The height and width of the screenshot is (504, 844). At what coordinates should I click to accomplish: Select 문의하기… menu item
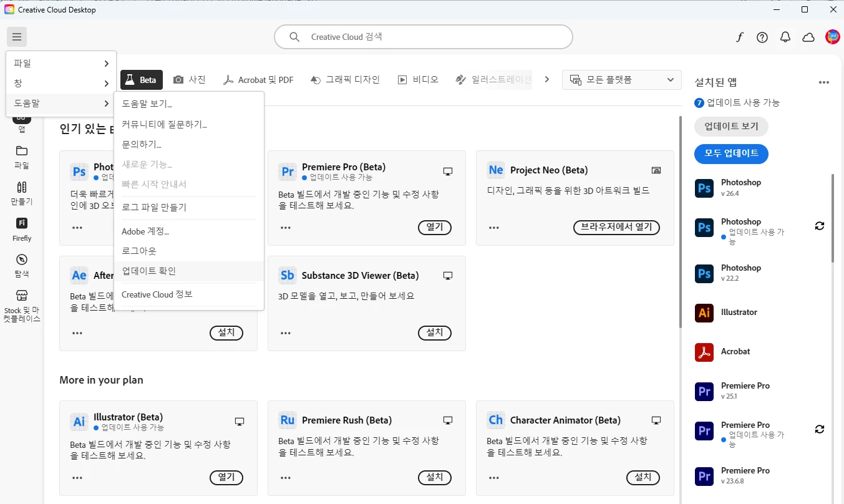[x=189, y=144]
